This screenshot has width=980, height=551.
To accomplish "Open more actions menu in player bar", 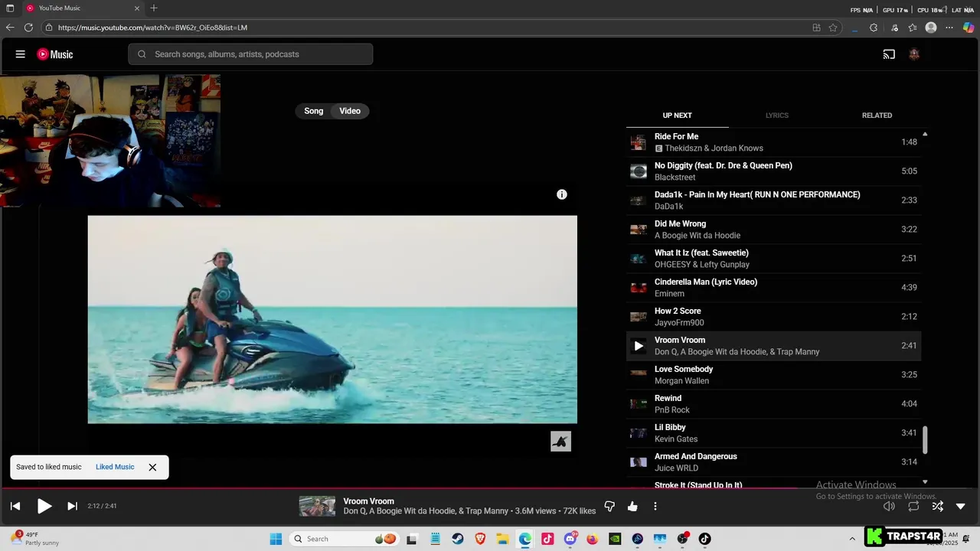I will (655, 506).
